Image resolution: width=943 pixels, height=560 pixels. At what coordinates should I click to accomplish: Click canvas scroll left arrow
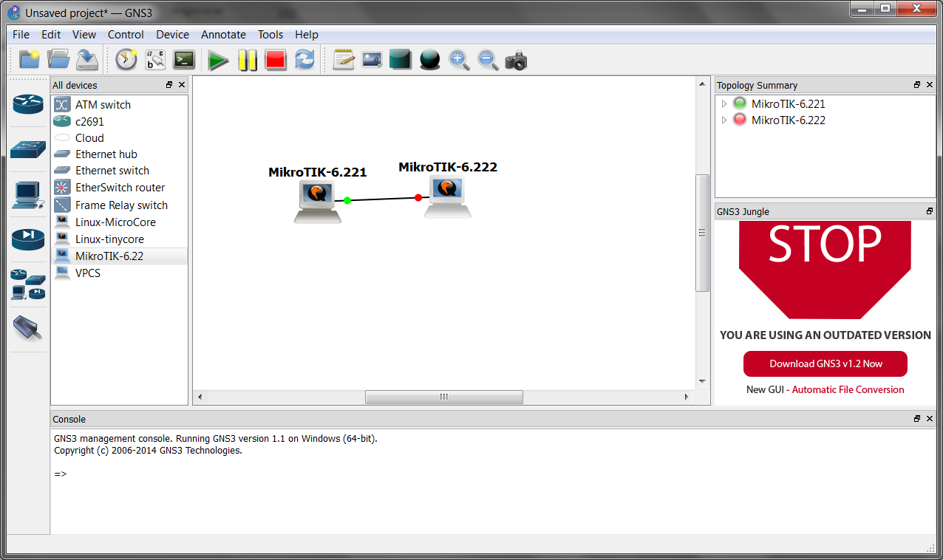tap(199, 397)
